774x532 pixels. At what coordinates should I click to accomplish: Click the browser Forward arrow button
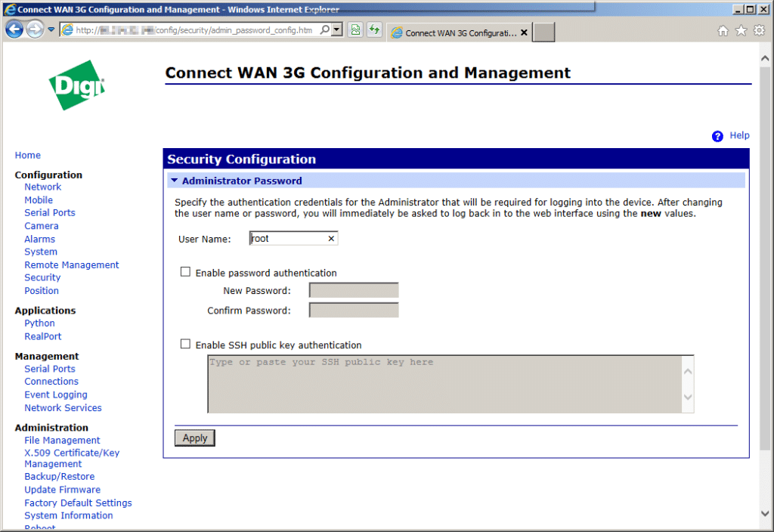click(x=35, y=29)
